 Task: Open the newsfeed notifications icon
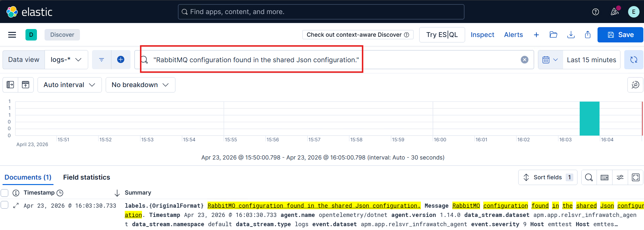click(615, 12)
